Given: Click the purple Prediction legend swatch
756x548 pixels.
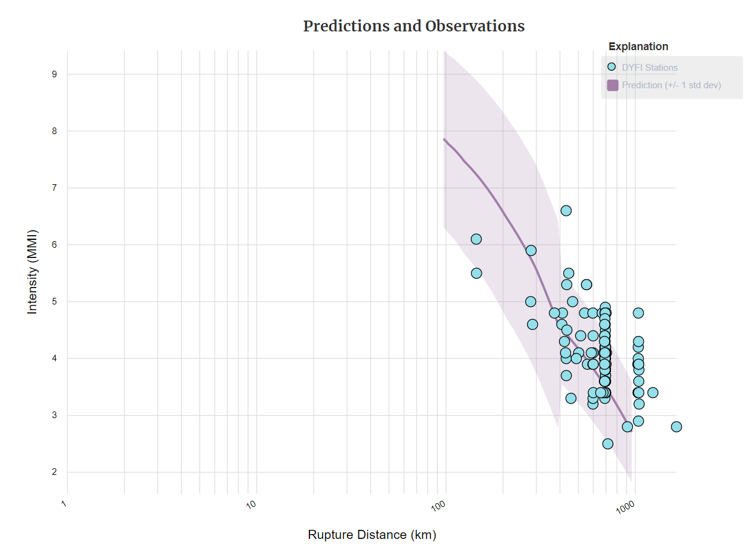Looking at the screenshot, I should (x=613, y=85).
